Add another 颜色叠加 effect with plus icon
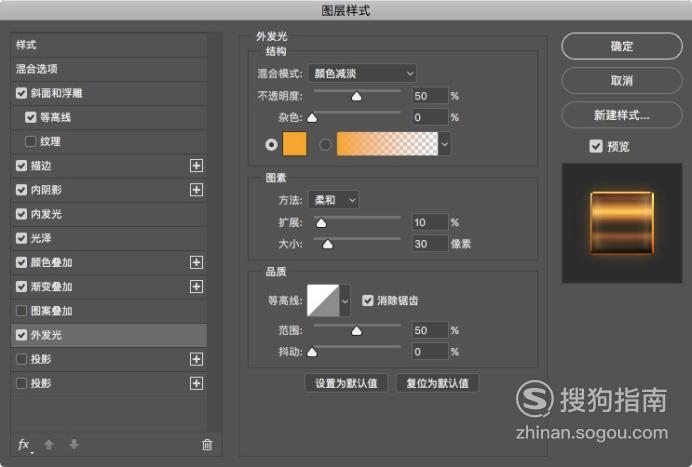Image resolution: width=692 pixels, height=467 pixels. point(196,262)
